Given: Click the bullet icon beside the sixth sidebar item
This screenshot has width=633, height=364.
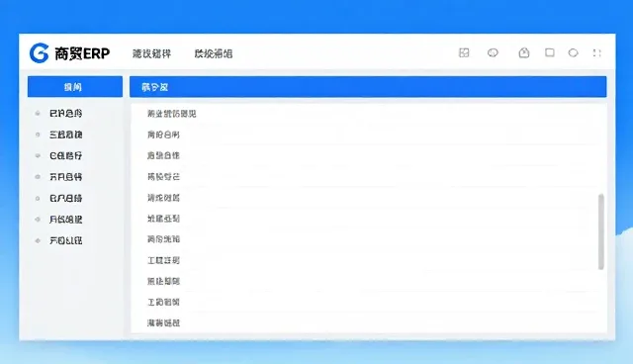Looking at the screenshot, I should (x=38, y=220).
